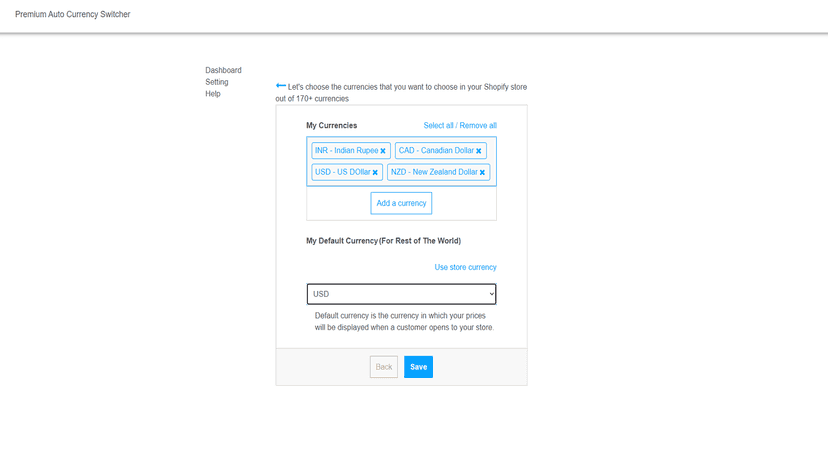Open the Help menu item
This screenshot has height=466, width=828.
click(x=213, y=94)
